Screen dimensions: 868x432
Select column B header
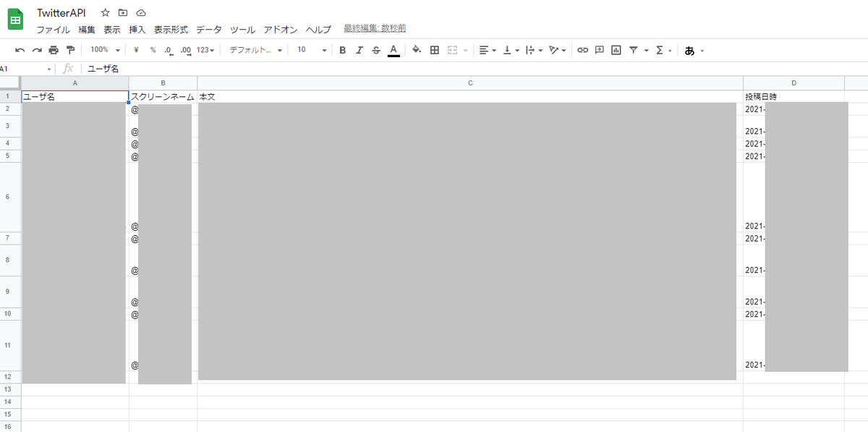[x=163, y=83]
